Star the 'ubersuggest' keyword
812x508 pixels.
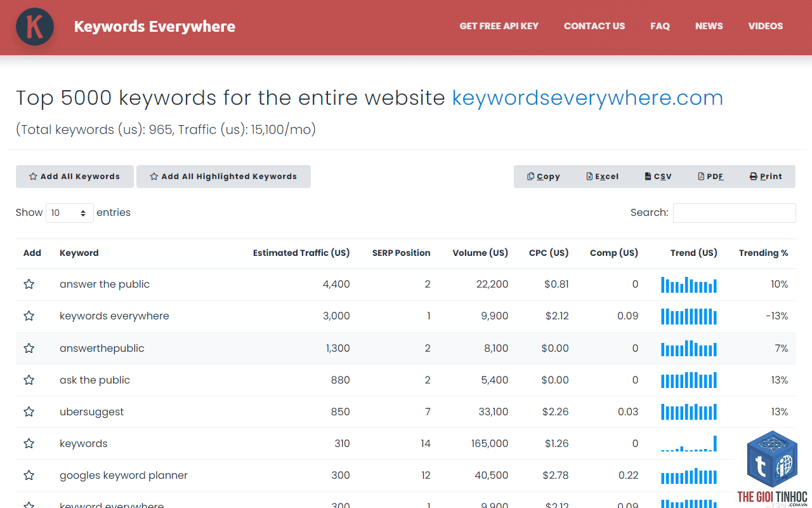tap(29, 411)
